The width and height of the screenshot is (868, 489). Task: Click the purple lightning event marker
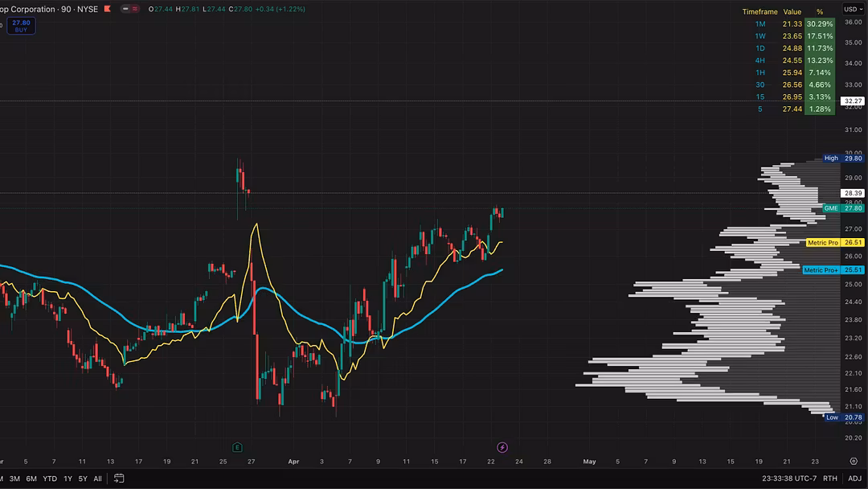click(502, 447)
